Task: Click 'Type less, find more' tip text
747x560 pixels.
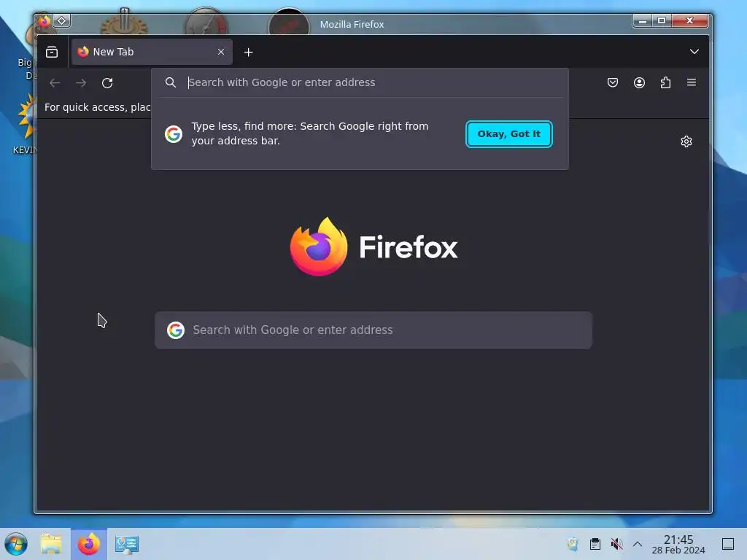Action: pyautogui.click(x=309, y=133)
